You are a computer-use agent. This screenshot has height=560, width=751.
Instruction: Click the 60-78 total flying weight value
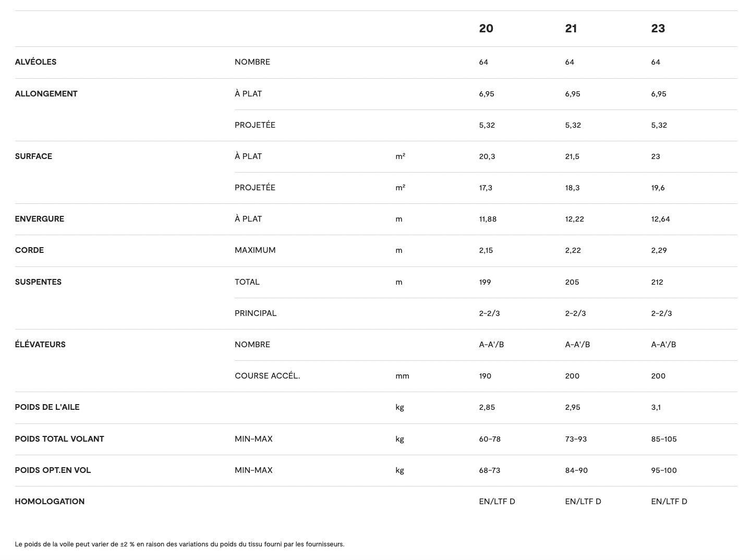(x=490, y=439)
